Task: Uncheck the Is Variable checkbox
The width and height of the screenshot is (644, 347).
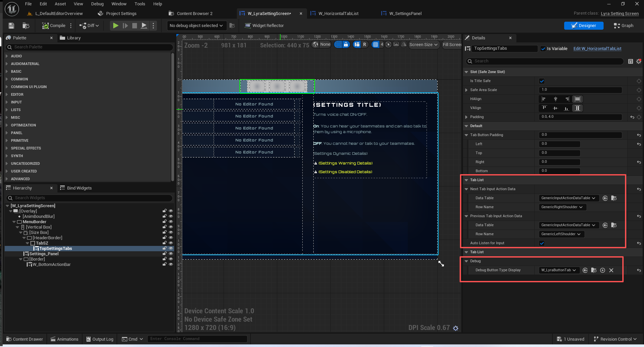Action: click(x=543, y=49)
